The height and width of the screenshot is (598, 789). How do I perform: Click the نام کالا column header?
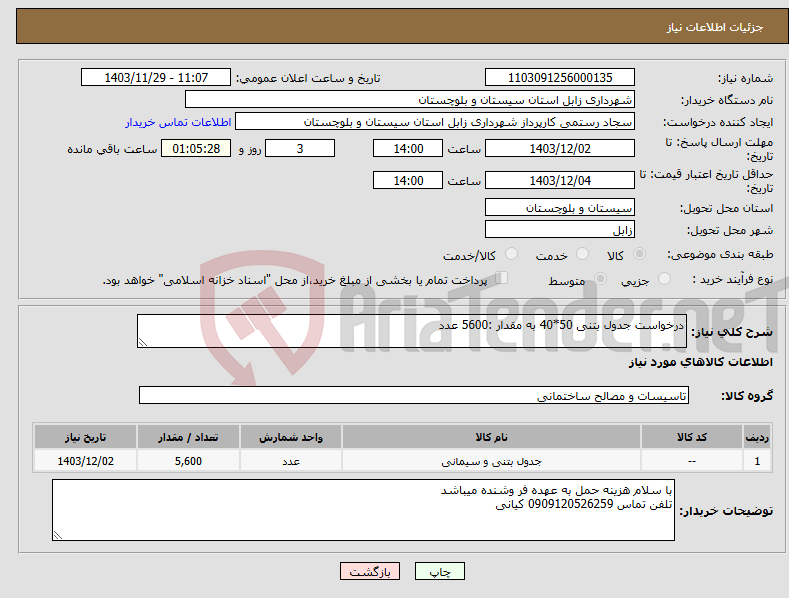[491, 437]
